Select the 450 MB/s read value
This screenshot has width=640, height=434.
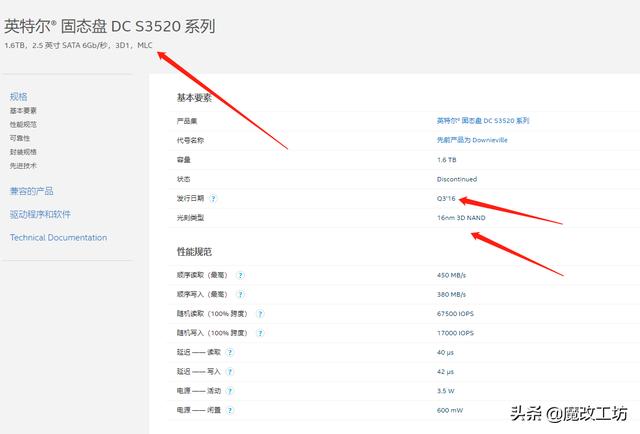(451, 275)
